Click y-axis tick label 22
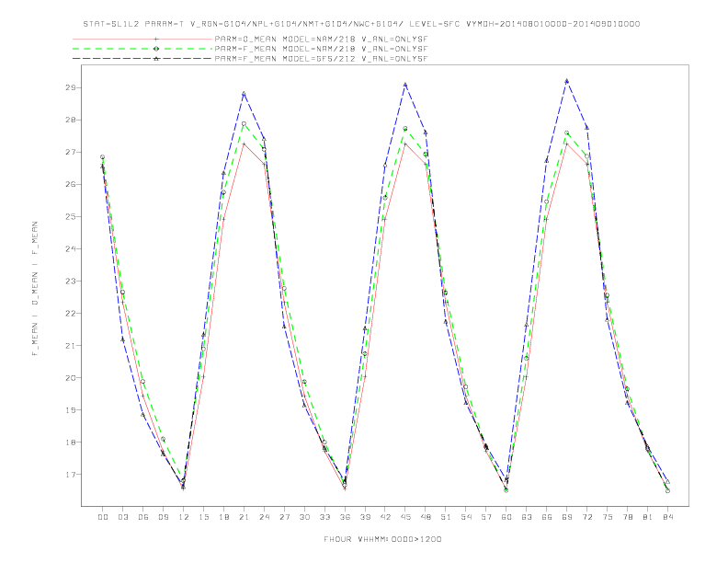728x563 pixels. [x=72, y=313]
